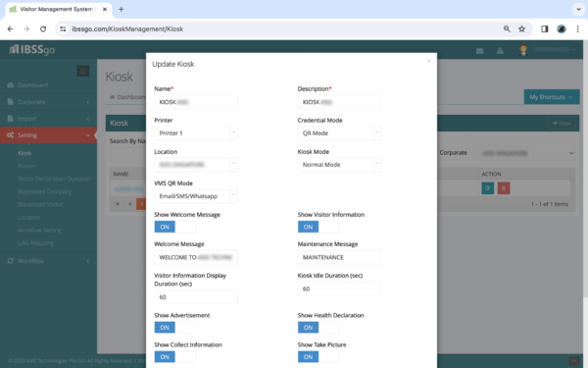Open the Corporate filter dropdown
This screenshot has height=368, width=588.
click(x=525, y=153)
